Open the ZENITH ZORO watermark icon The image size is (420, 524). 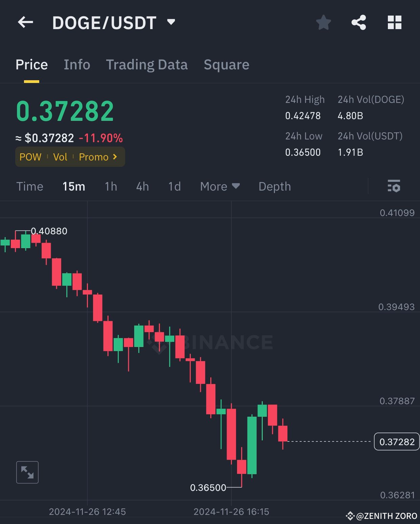pos(352,516)
